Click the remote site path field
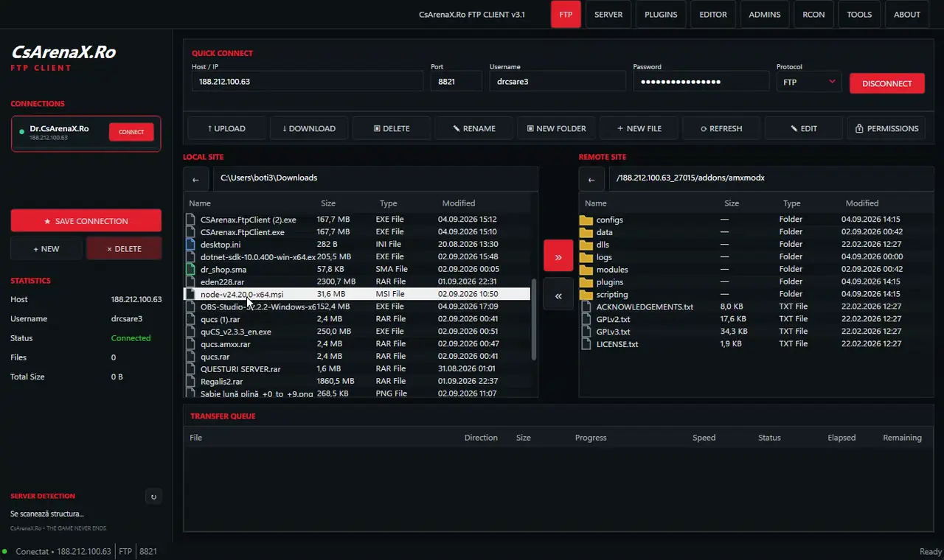This screenshot has width=944, height=560. point(771,178)
